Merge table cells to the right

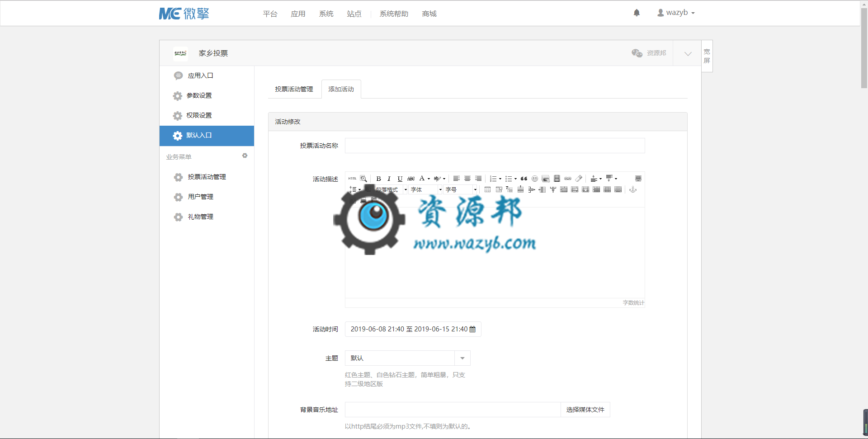pyautogui.click(x=575, y=189)
